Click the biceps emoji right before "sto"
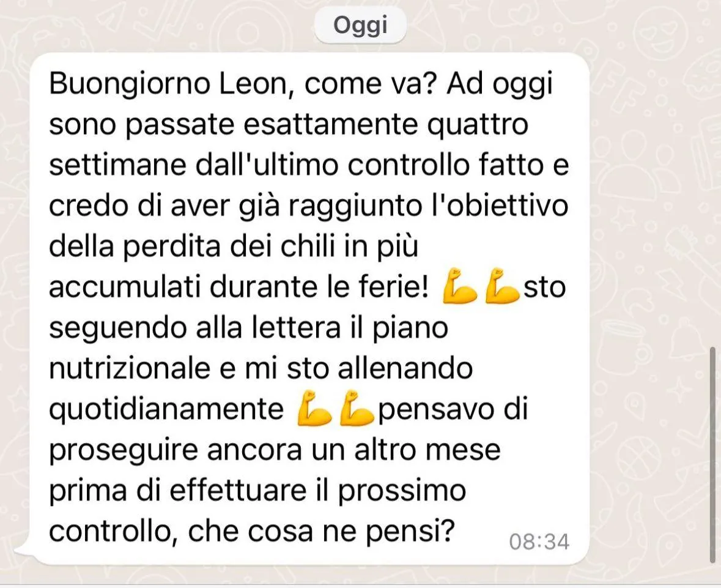This screenshot has height=588, width=721. pyautogui.click(x=503, y=286)
